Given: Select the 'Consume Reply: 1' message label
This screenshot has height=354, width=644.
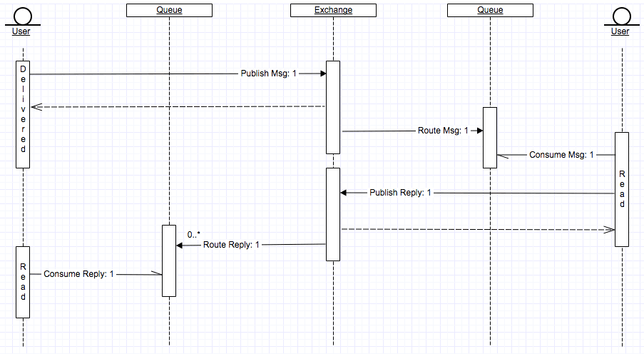Looking at the screenshot, I should (x=78, y=274).
